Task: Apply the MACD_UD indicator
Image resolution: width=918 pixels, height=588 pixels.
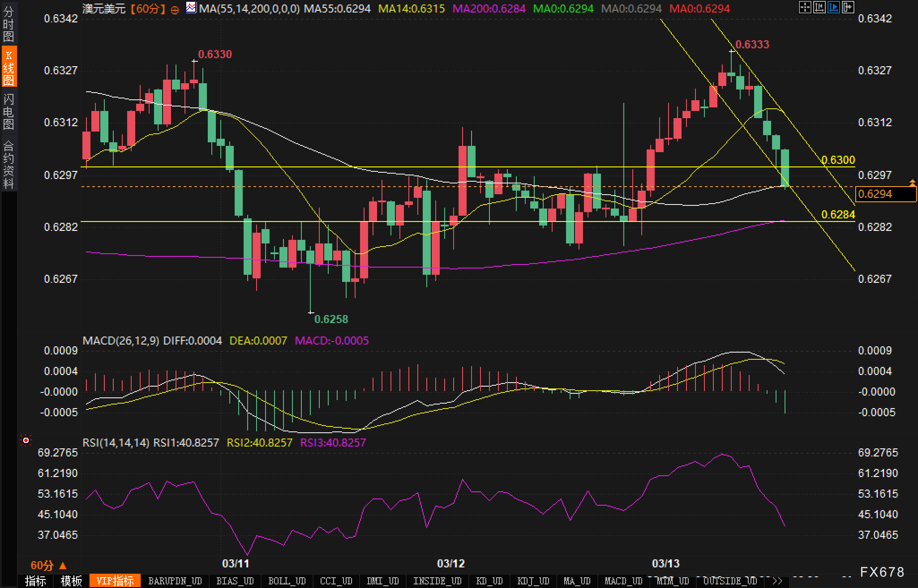Action: tap(623, 581)
